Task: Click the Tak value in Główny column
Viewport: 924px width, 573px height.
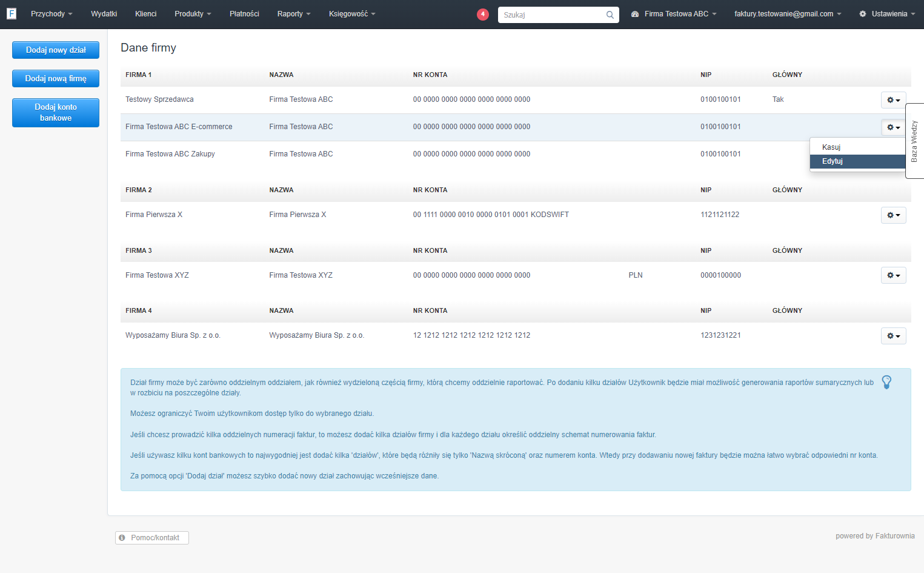Action: click(778, 99)
